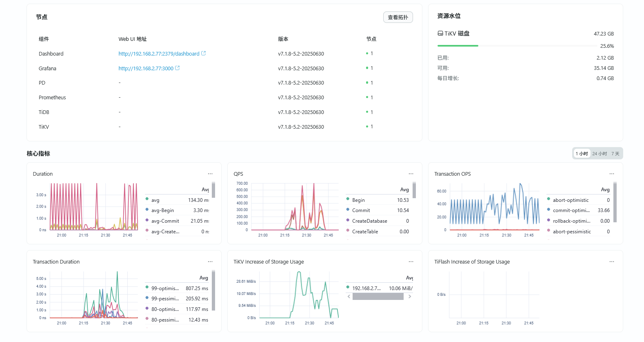This screenshot has width=644, height=342.
Task: Toggle abort-optimistic series in Transaction OPS
Action: 571,200
